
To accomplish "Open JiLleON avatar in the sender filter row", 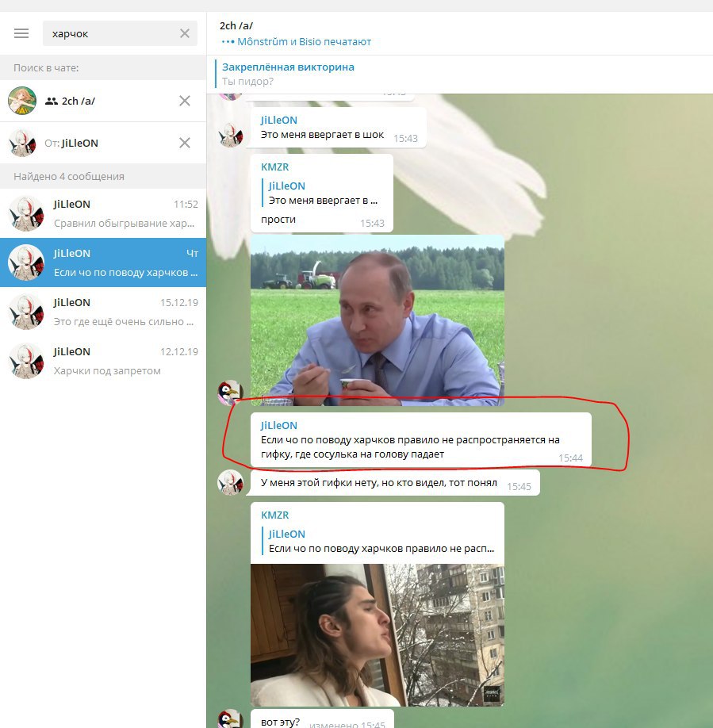I will click(22, 143).
